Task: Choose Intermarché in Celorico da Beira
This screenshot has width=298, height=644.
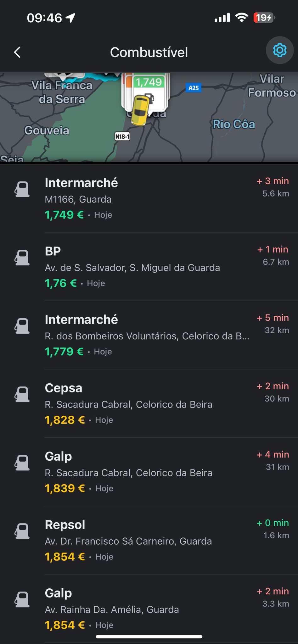Action: coord(148,335)
